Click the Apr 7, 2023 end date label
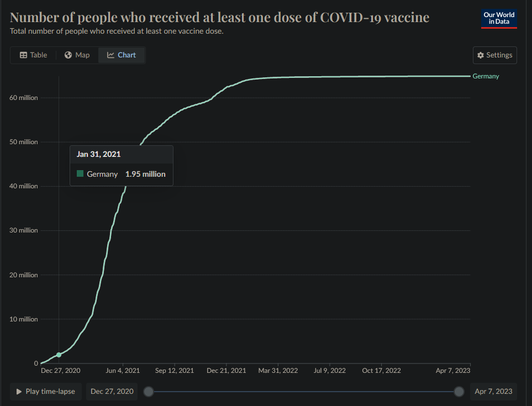The height and width of the screenshot is (406, 532). (x=493, y=392)
